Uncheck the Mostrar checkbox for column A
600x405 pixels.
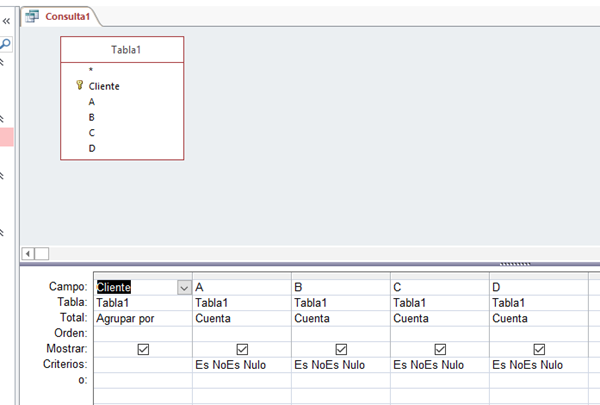[242, 349]
